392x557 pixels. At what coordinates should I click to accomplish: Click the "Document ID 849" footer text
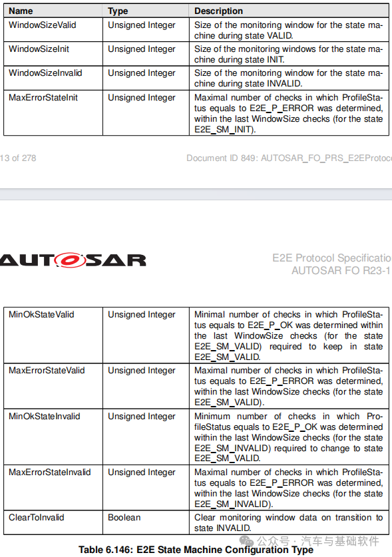click(290, 158)
